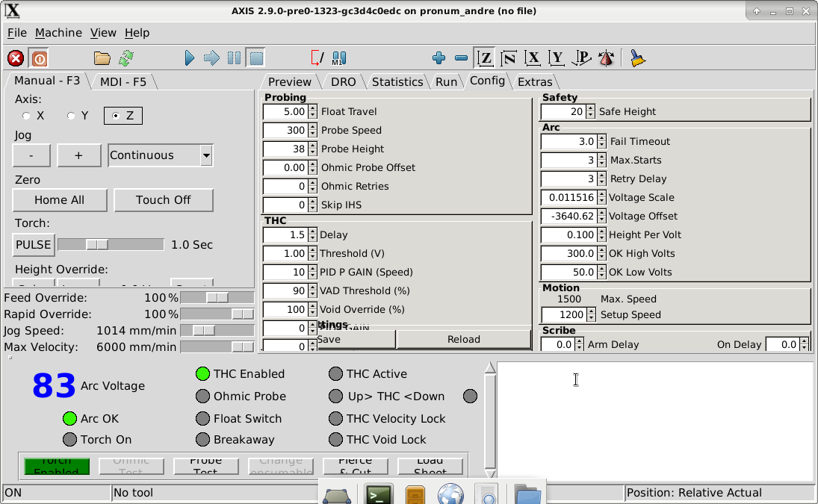Click the Max Velocity slider
The width and height of the screenshot is (818, 504).
tap(217, 347)
